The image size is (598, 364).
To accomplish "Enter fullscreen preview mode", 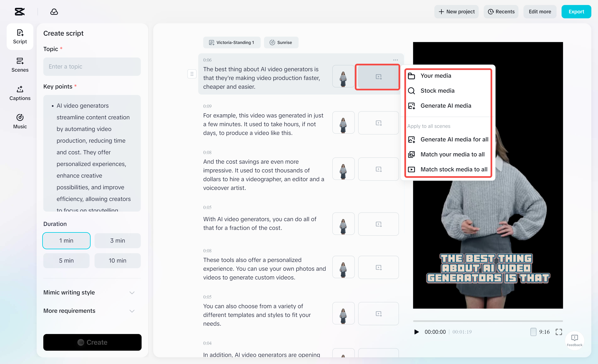I will click(559, 332).
